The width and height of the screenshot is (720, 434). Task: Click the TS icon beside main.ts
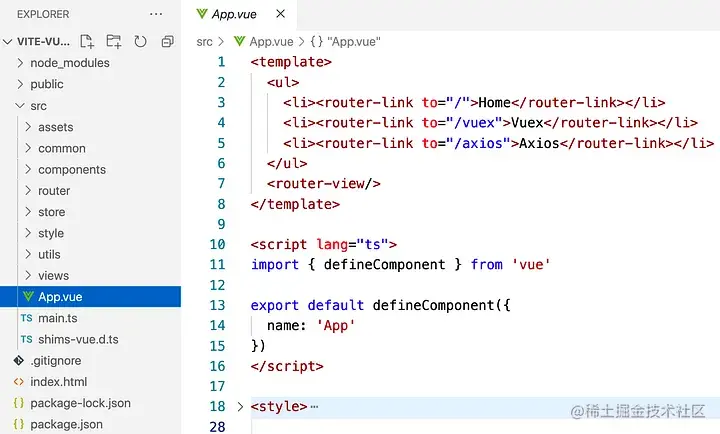click(26, 318)
